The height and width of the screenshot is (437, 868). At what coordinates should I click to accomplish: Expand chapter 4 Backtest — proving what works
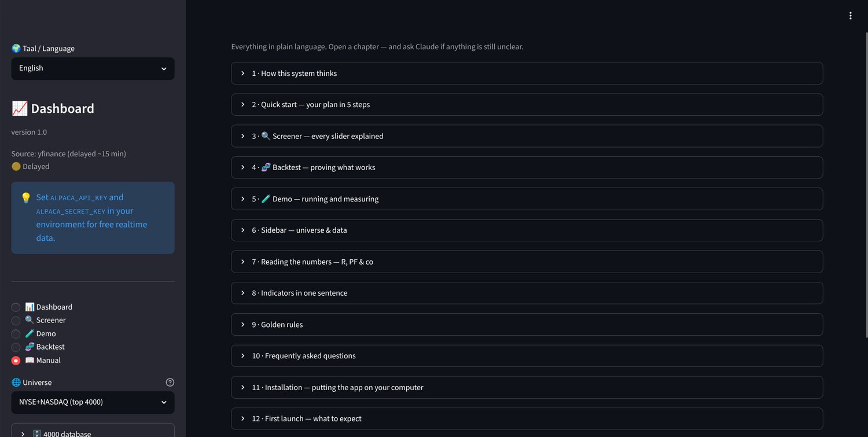tap(527, 167)
